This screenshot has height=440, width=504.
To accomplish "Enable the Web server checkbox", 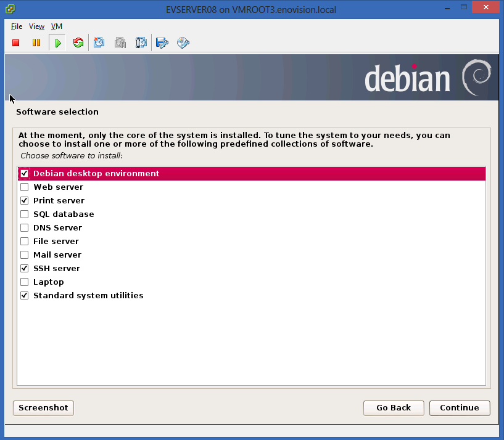I will (25, 187).
